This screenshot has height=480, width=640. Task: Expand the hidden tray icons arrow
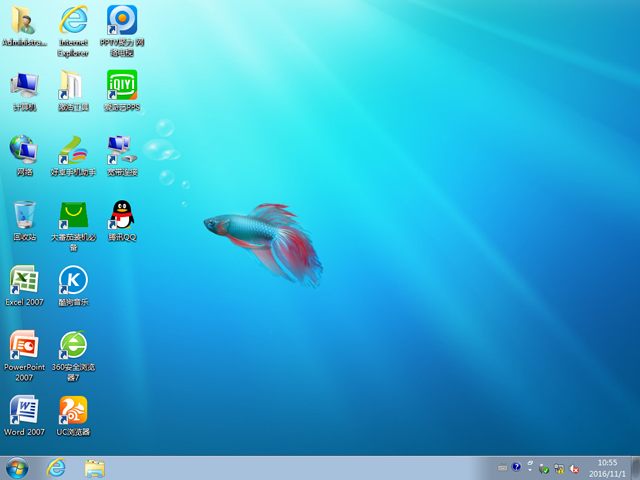point(530,467)
